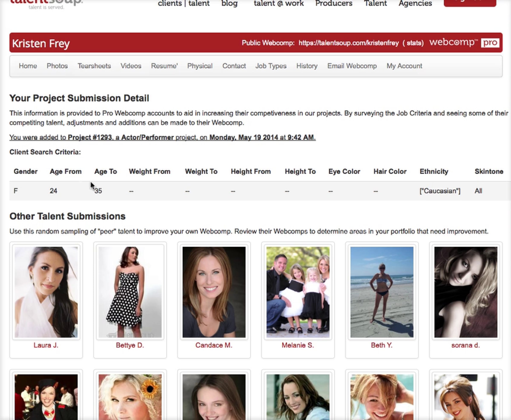Click the Beth Y. name link

click(382, 345)
